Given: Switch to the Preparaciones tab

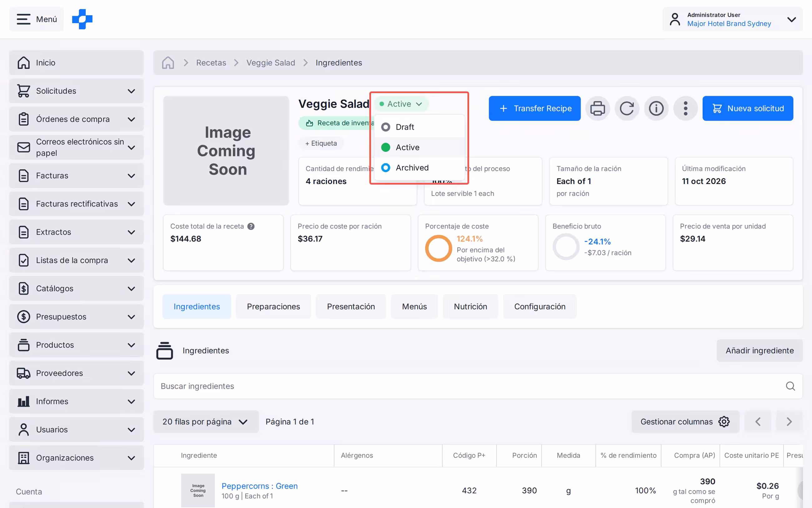Looking at the screenshot, I should pyautogui.click(x=273, y=306).
